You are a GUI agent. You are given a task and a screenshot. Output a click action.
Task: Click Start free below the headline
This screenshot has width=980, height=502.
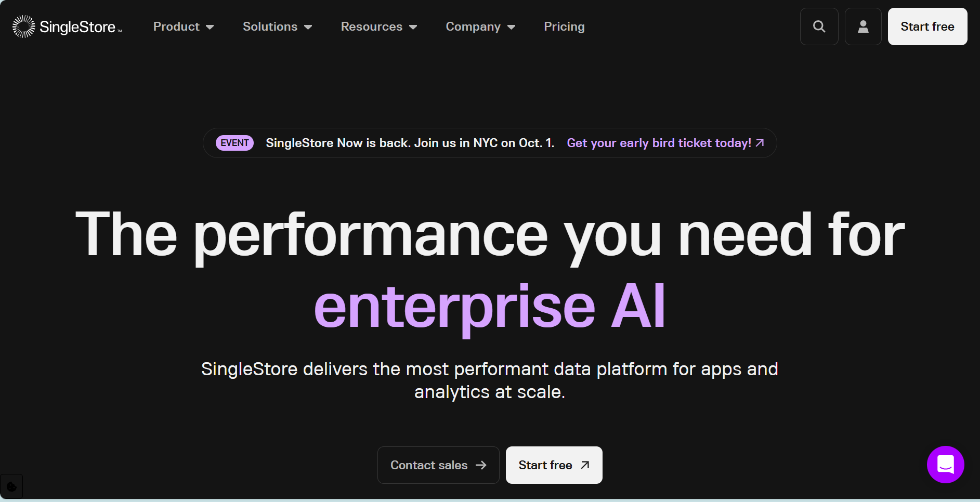554,465
